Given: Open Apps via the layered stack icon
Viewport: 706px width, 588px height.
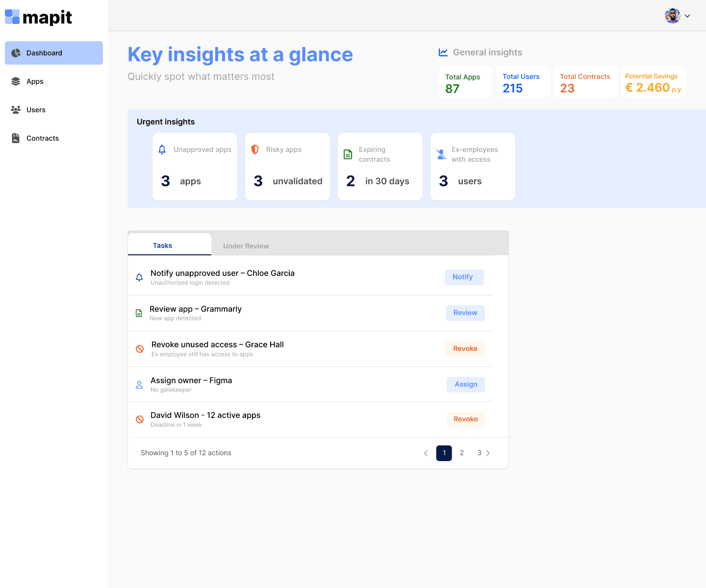Looking at the screenshot, I should point(15,81).
